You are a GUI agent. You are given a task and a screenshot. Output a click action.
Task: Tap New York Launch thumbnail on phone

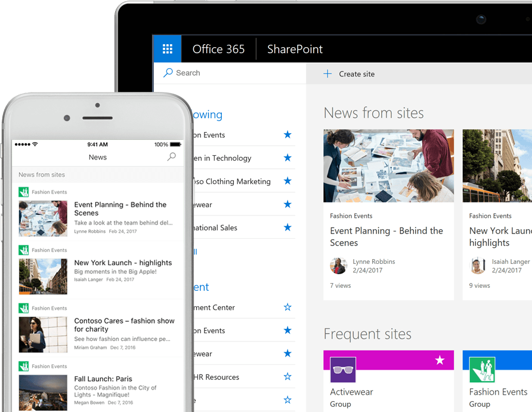click(43, 276)
